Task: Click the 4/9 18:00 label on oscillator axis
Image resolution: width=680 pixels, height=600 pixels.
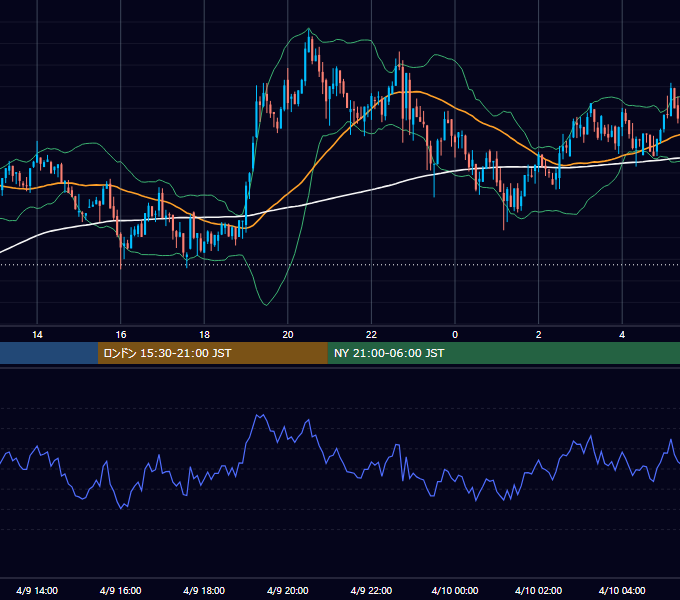Action: click(204, 590)
